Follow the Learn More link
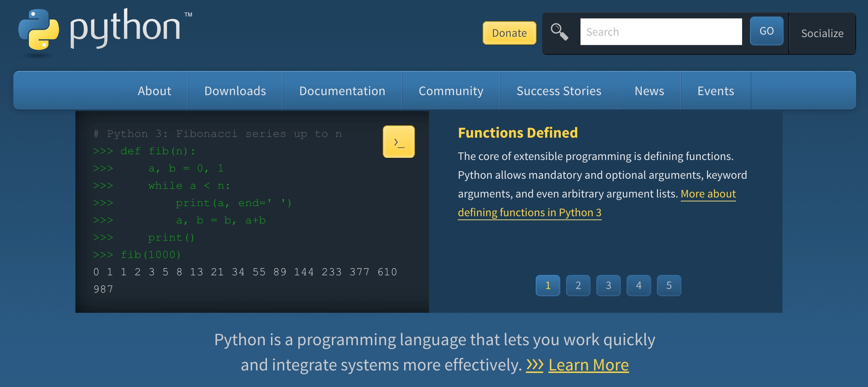The image size is (868, 387). pos(588,364)
